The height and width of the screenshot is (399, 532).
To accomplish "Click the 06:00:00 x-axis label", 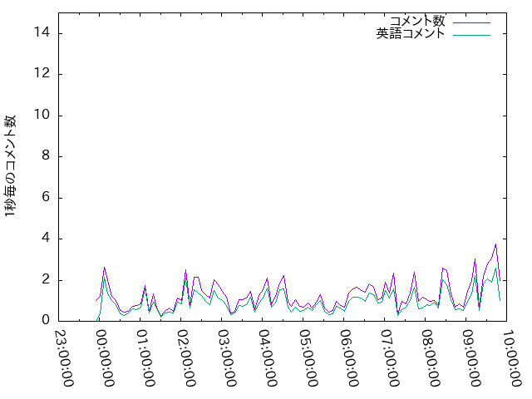I will (x=349, y=358).
